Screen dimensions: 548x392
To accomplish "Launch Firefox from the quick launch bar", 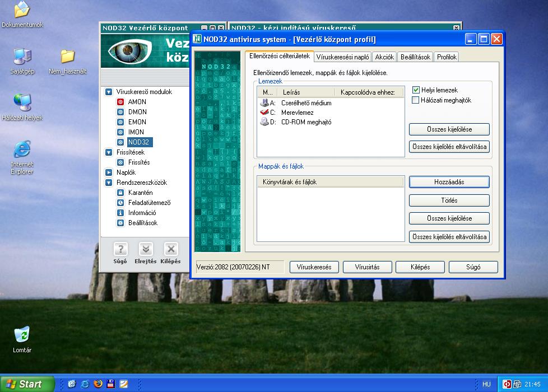I will click(98, 384).
